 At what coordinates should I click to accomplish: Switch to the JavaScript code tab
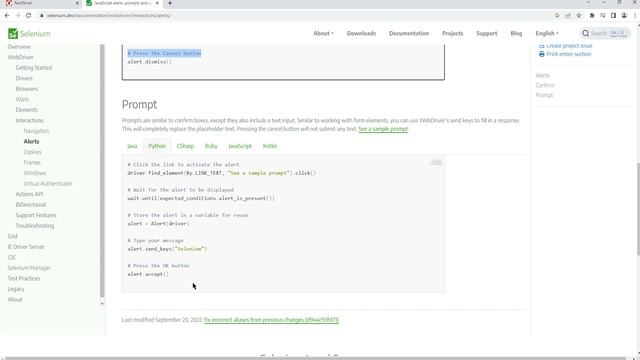[240, 146]
